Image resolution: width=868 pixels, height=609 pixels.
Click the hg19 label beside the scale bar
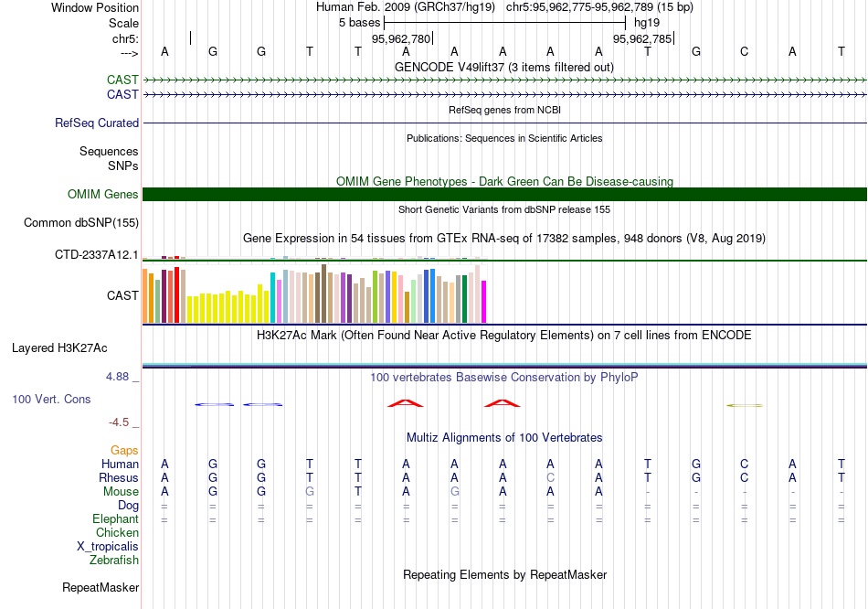pos(647,23)
